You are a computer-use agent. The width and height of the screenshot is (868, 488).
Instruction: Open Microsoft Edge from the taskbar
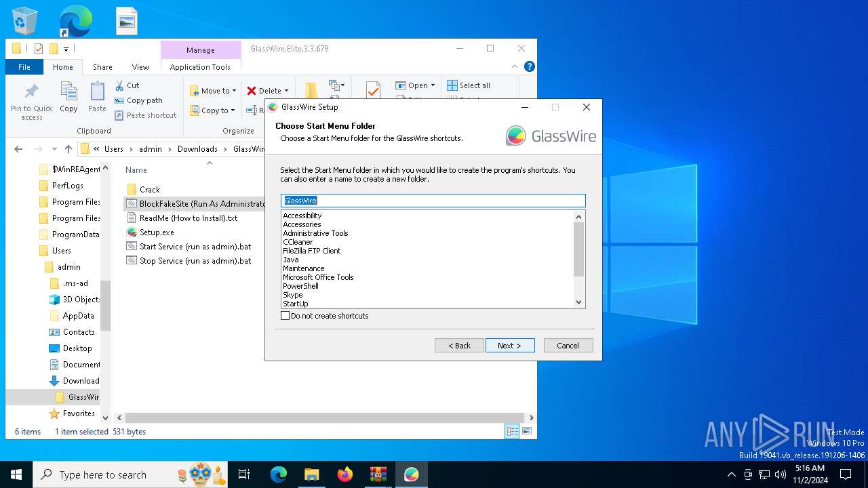[x=279, y=474]
